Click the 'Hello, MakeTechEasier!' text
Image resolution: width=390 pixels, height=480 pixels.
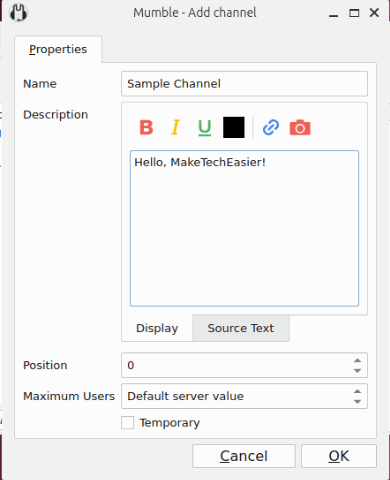200,162
